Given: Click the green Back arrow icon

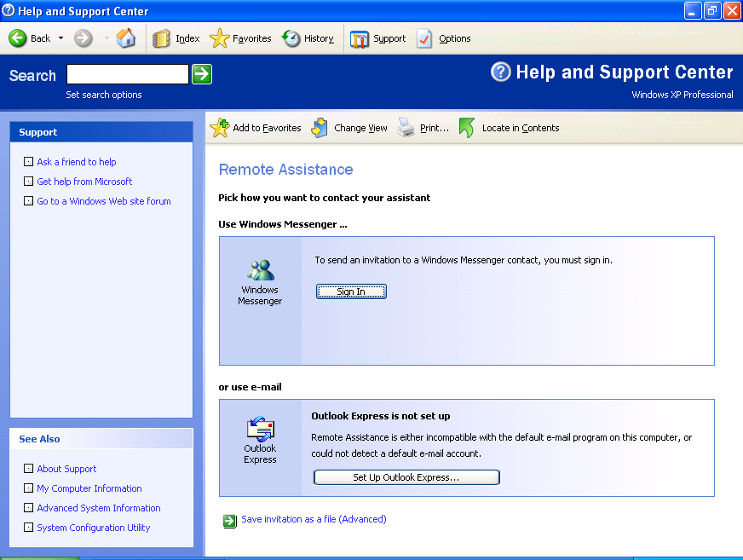Looking at the screenshot, I should pyautogui.click(x=18, y=38).
